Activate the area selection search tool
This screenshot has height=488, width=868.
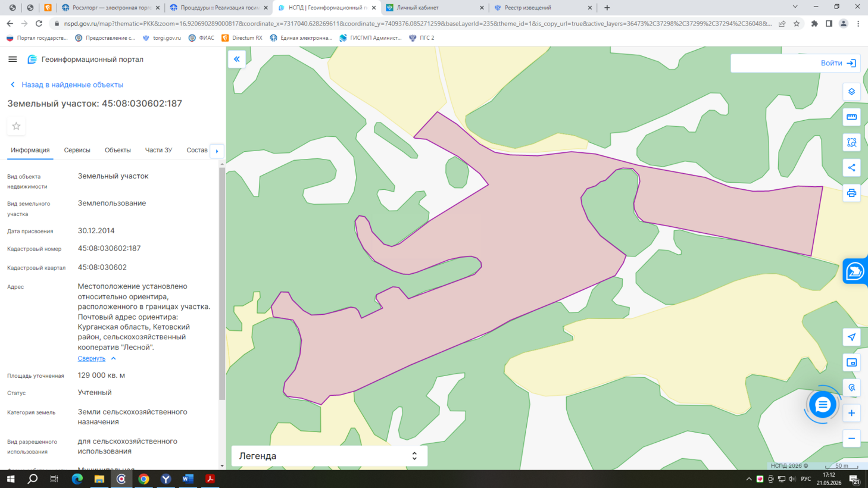pos(852,143)
